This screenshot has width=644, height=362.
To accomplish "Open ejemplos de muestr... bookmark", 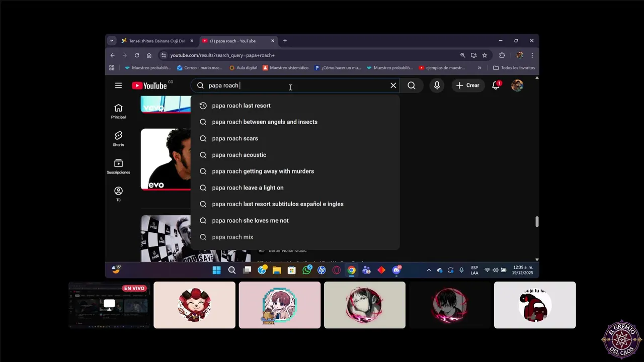I will [442, 68].
